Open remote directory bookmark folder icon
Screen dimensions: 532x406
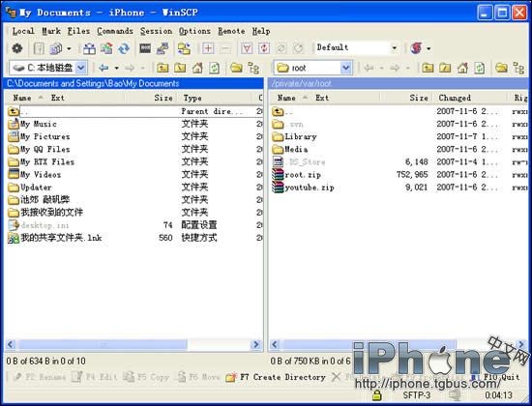pos(501,68)
